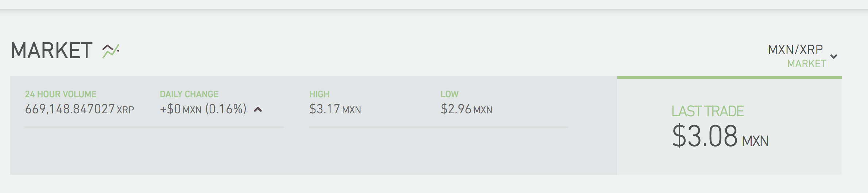Click the MARKET heading title
The image size is (868, 193).
(51, 50)
